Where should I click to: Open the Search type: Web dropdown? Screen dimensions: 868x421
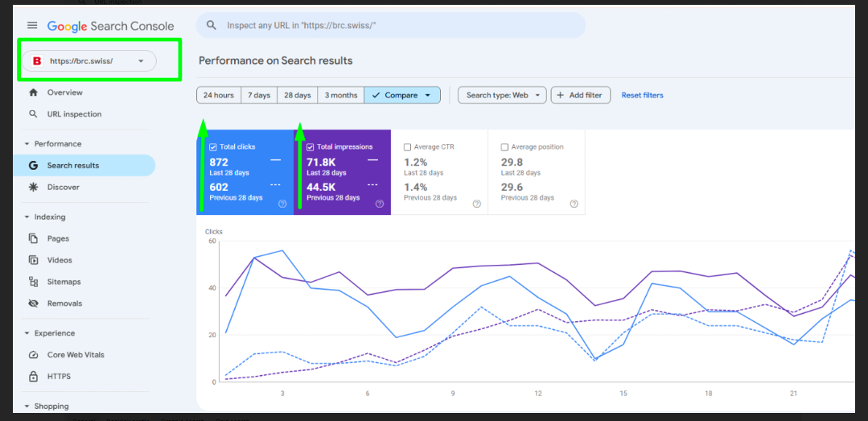pyautogui.click(x=502, y=95)
